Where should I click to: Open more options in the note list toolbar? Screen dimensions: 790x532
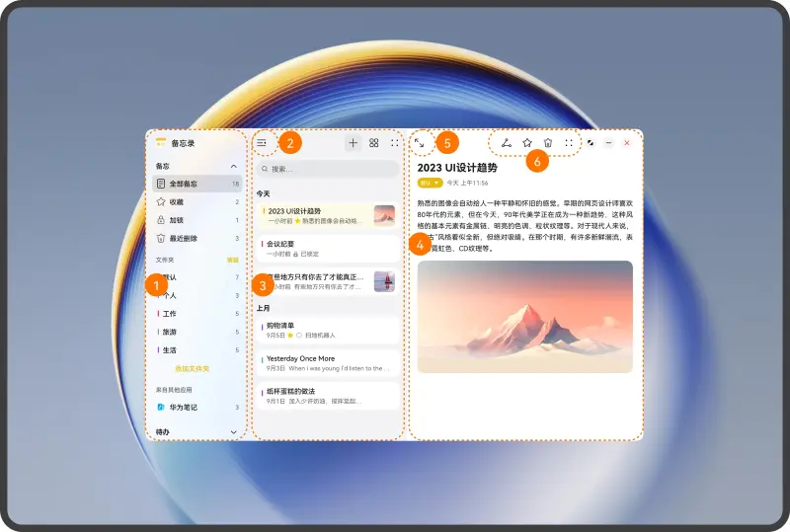(394, 143)
